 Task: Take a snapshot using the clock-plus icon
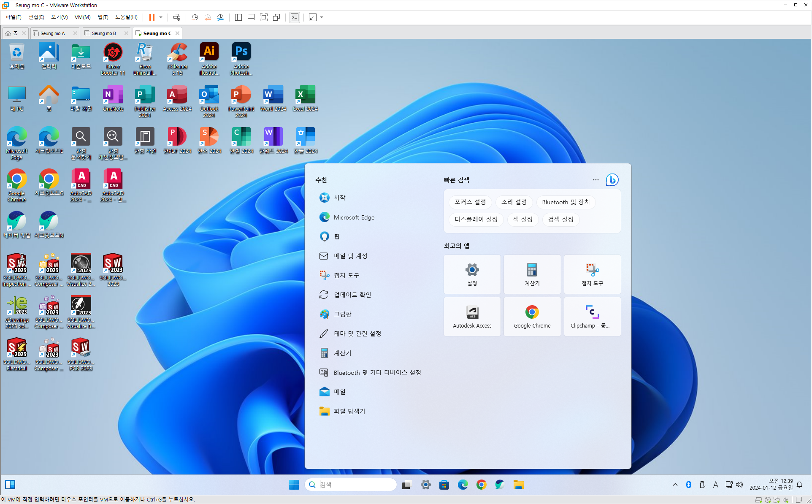pos(195,17)
